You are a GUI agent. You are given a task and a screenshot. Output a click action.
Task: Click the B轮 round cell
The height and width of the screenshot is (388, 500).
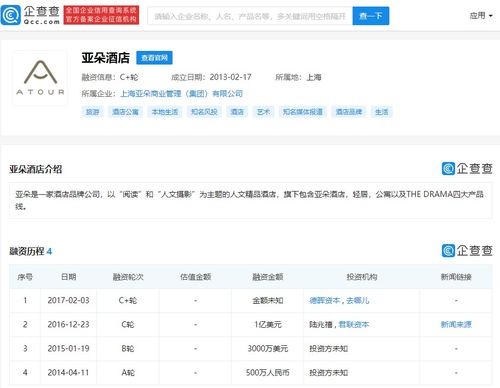point(128,349)
